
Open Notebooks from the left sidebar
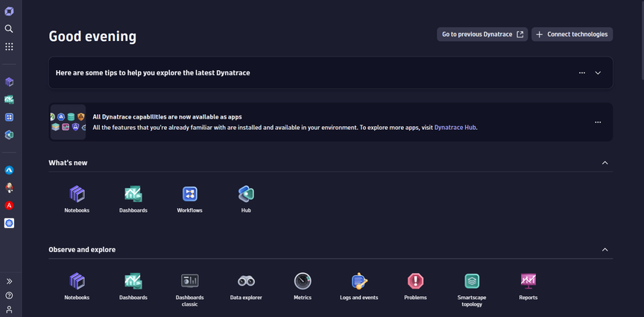point(9,82)
